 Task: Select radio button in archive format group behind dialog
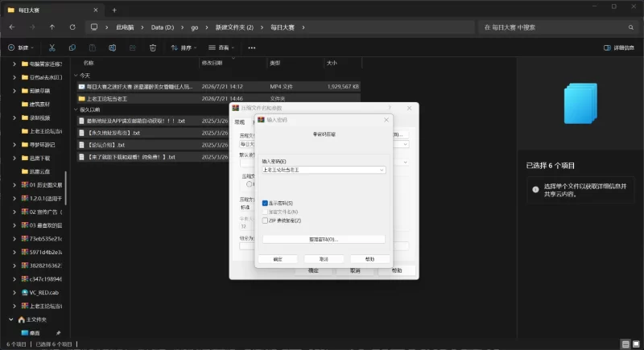(249, 184)
